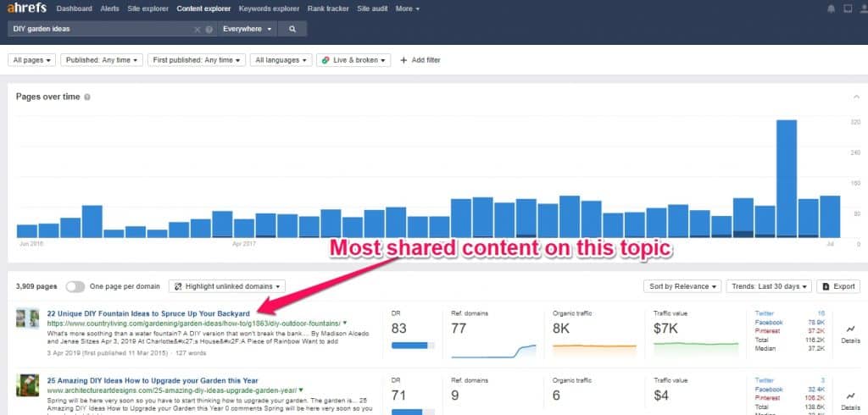Open Site audit
The width and height of the screenshot is (868, 415).
pos(372,8)
